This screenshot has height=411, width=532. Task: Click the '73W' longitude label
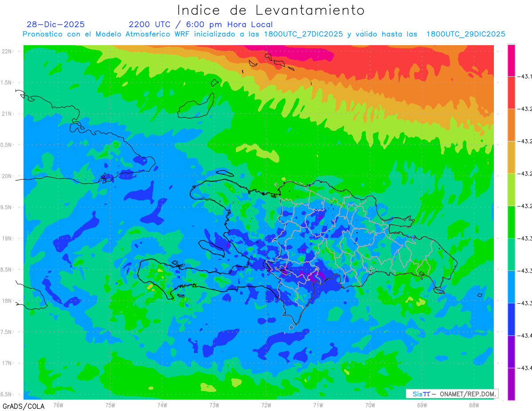(x=214, y=405)
